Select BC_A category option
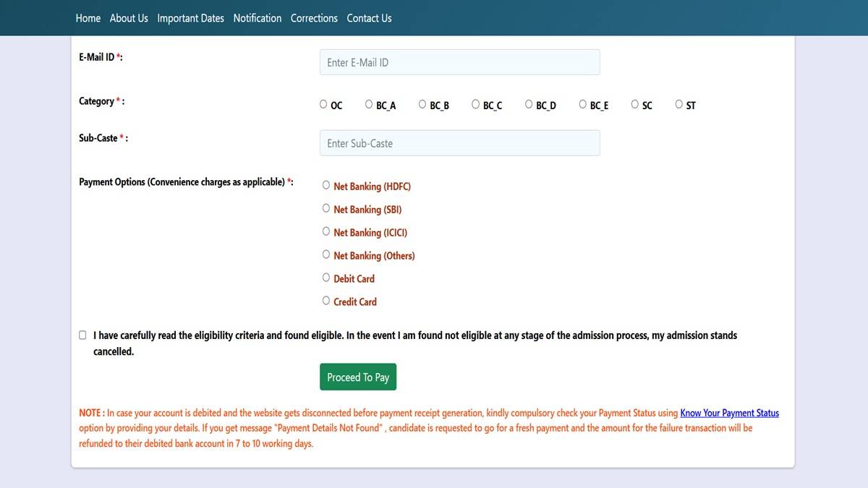Image resolution: width=868 pixels, height=488 pixels. click(369, 104)
